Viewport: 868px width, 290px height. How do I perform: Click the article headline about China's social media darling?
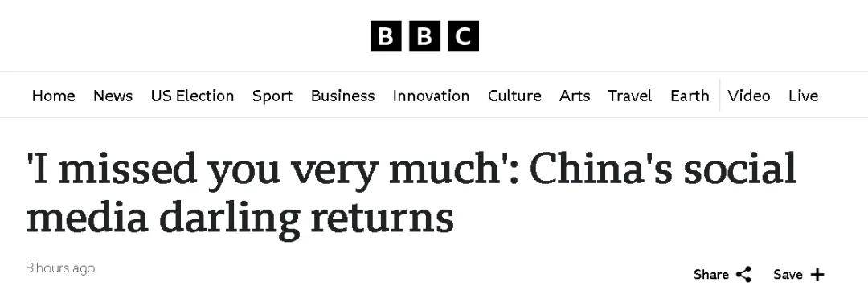411,194
